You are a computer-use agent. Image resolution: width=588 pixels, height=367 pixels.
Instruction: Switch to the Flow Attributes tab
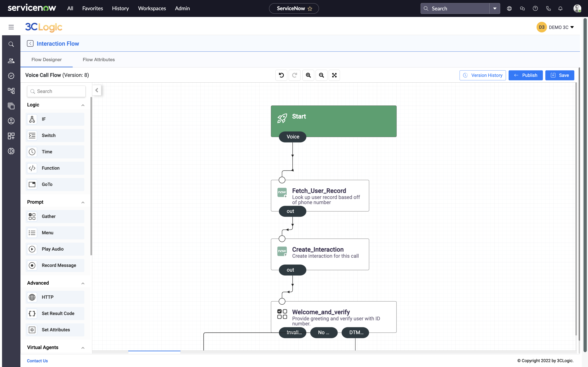coord(99,60)
